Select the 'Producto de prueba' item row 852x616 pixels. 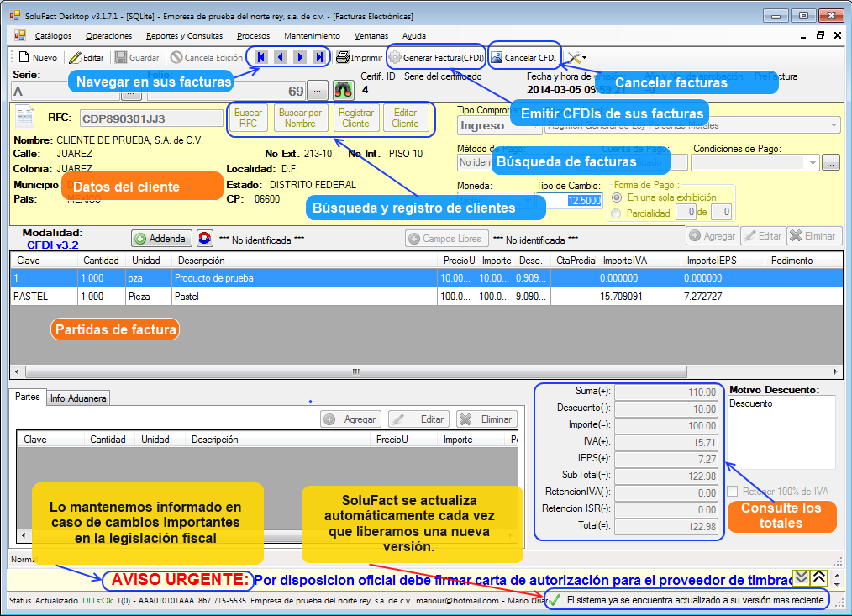click(426, 278)
